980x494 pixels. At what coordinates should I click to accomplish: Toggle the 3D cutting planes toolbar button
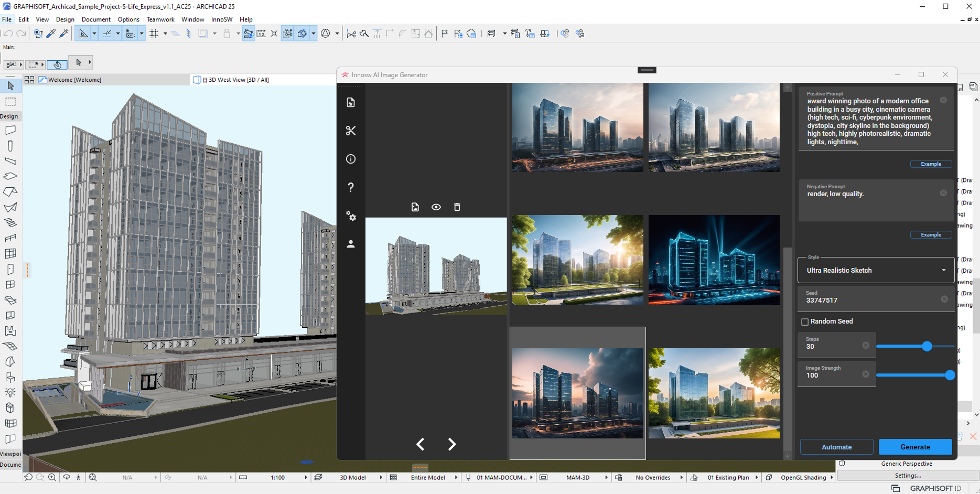click(302, 34)
